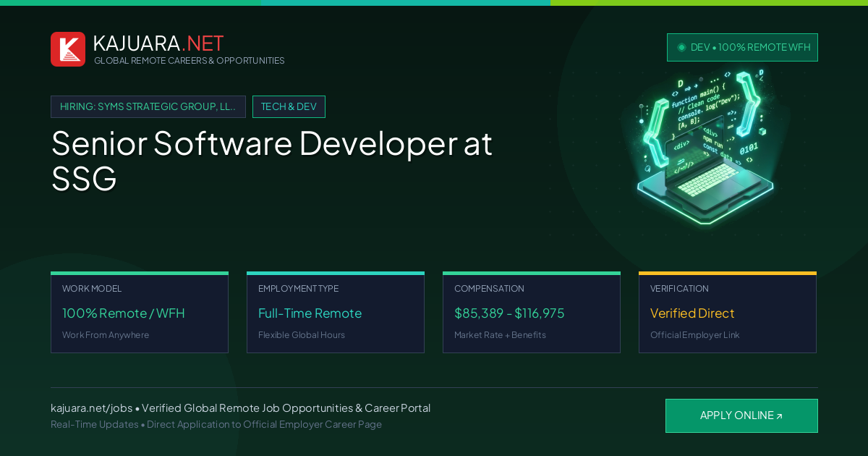Click the Work From Anywhere subtext
Screen dimensions: 868x456
click(106, 335)
